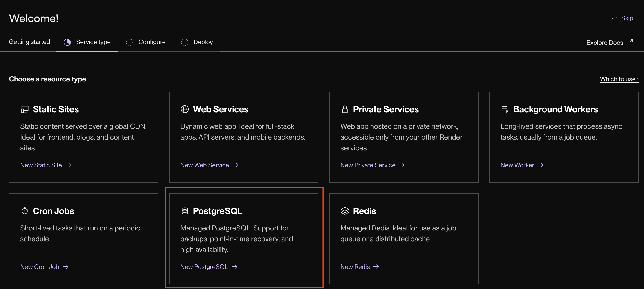Go to the Configure step tab
This screenshot has height=289, width=644.
[x=145, y=42]
